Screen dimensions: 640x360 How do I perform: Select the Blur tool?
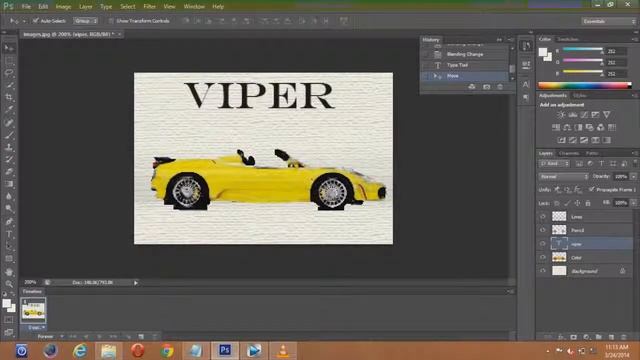click(9, 196)
